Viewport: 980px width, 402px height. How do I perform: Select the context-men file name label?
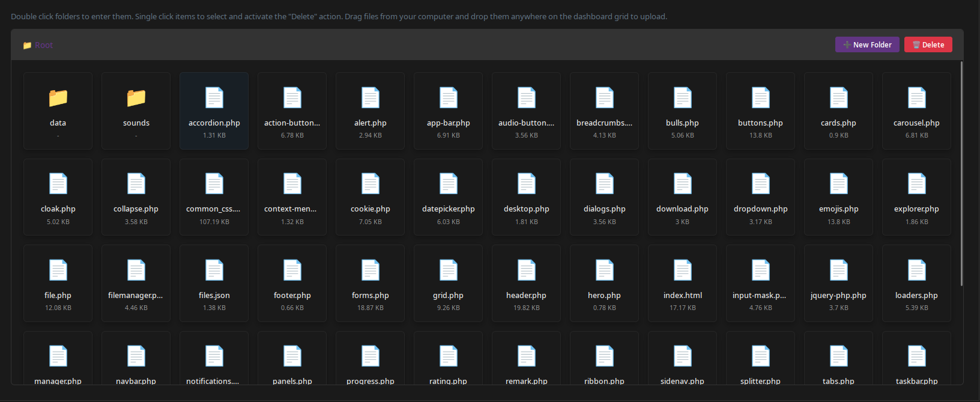click(x=291, y=209)
